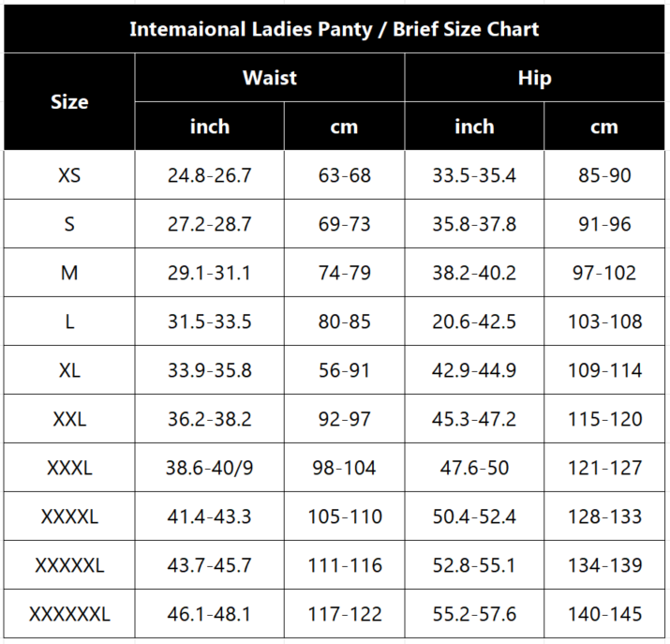
Task: Select the XXXXXL size label
Action: 69,565
